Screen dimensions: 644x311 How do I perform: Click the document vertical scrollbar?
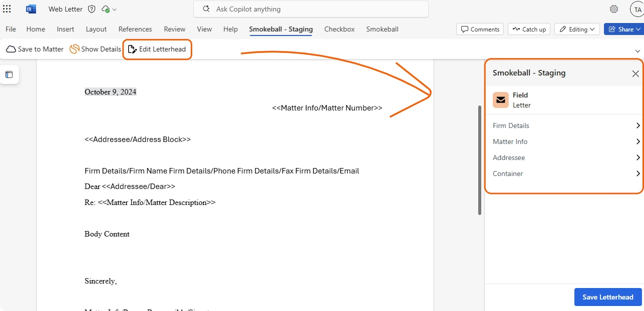pos(480,160)
